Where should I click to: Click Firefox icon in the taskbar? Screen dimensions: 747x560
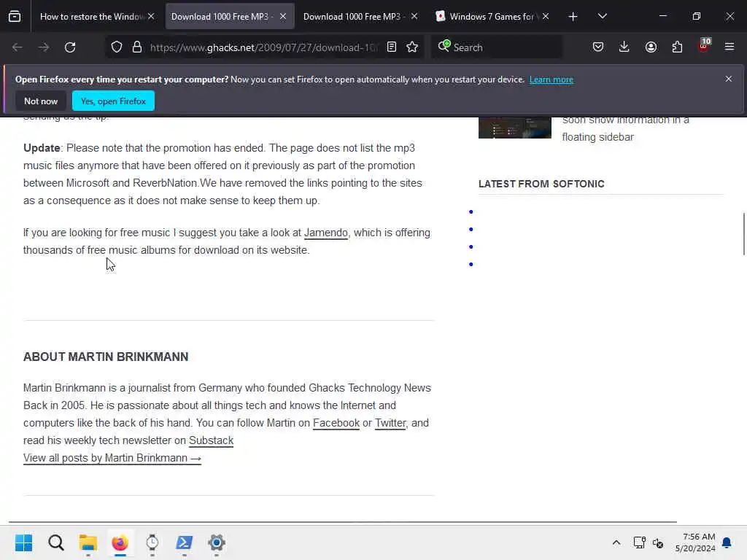pos(120,542)
